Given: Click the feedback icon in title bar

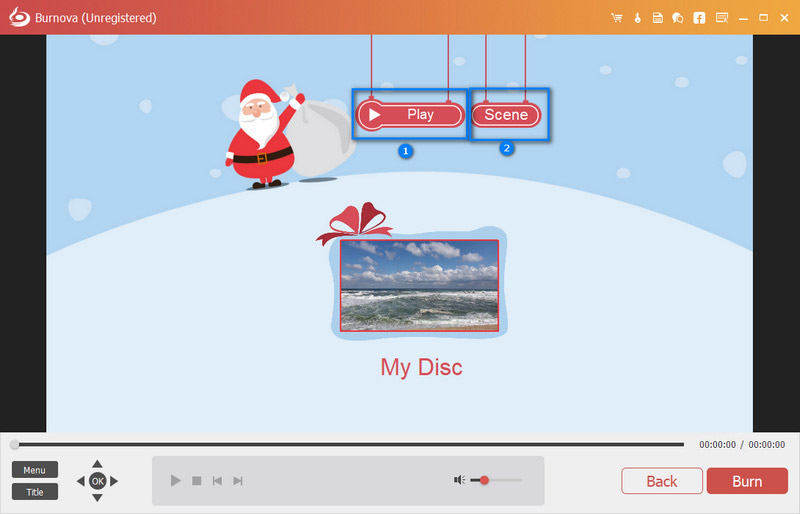Looking at the screenshot, I should [x=719, y=18].
